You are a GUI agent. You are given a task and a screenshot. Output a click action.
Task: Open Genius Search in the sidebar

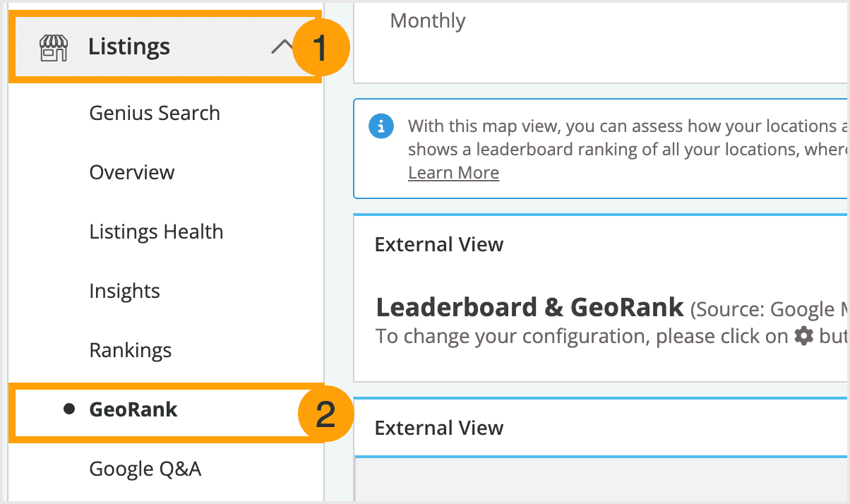pos(155,113)
